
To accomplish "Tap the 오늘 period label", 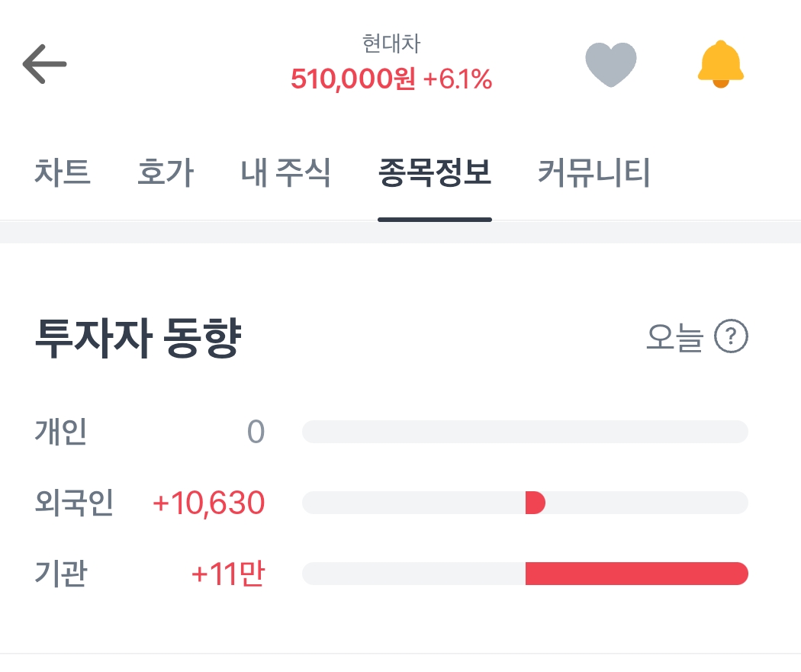I will click(x=674, y=337).
